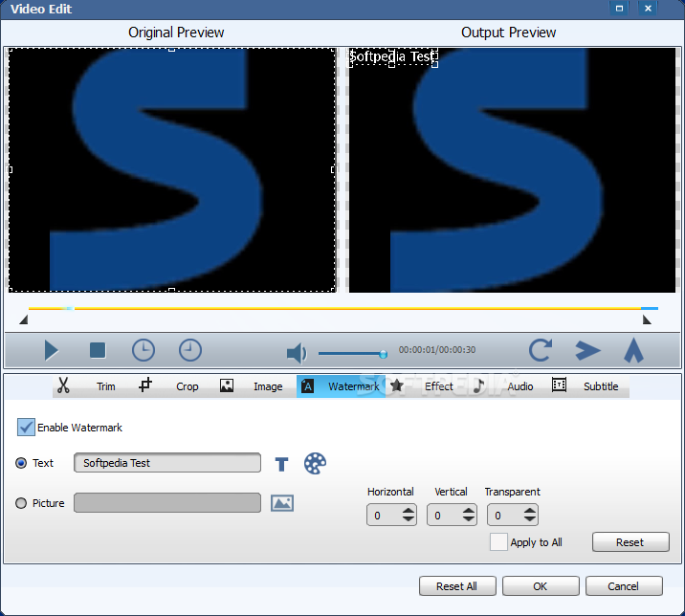Decrease the Vertical value
The image size is (685, 616).
pos(469,518)
